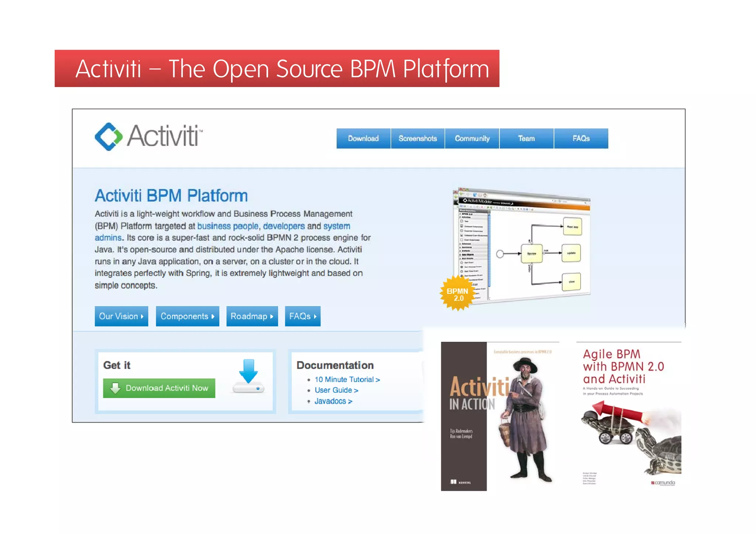
Task: Open the User Guide link
Action: coord(336,390)
